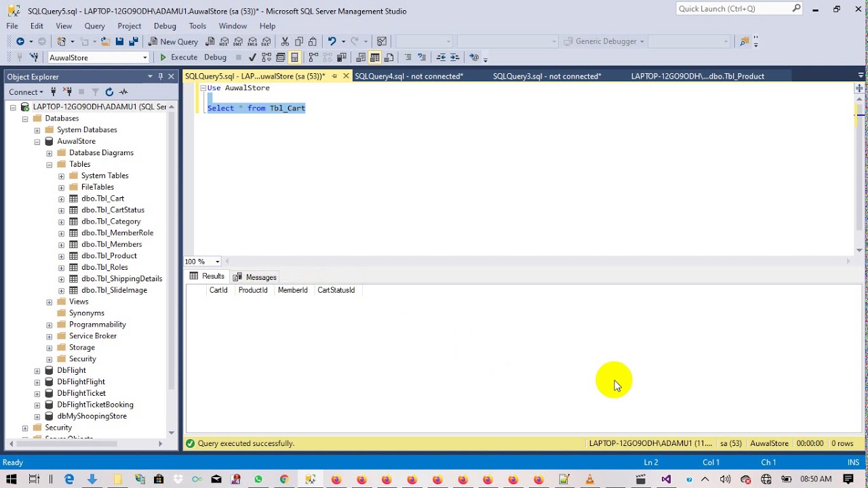Click the Save All icon
Viewport: 868px width, 488px height.
coord(134,41)
